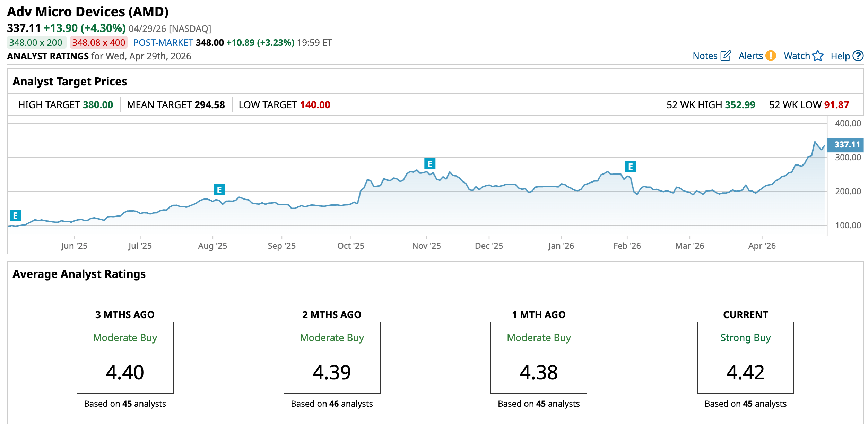Select the 1 Mth Ago 4.38 rating box
Image resolution: width=868 pixels, height=424 pixels.
click(538, 357)
